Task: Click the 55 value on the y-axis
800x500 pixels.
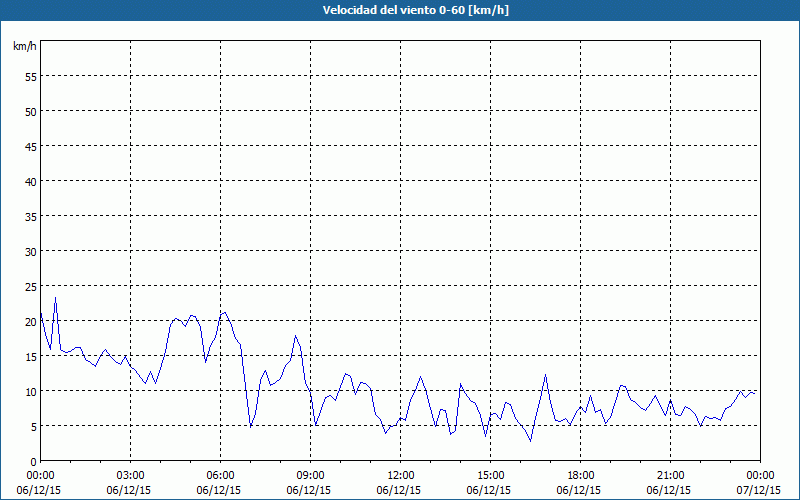Action: 31,76
